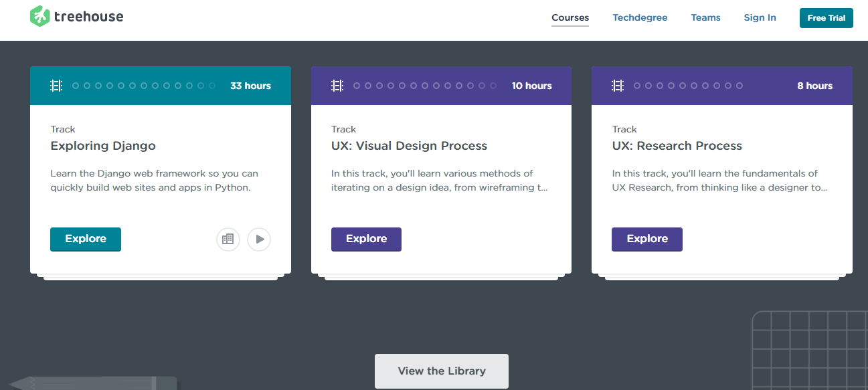Open the Exploring Django track title
The image size is (868, 390).
coord(103,146)
